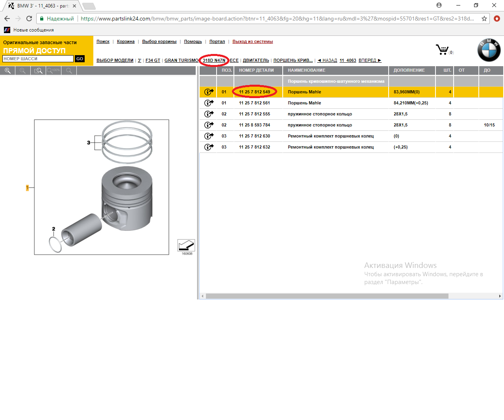Click the BMW logo
Image resolution: width=504 pixels, height=420 pixels.
point(489,50)
